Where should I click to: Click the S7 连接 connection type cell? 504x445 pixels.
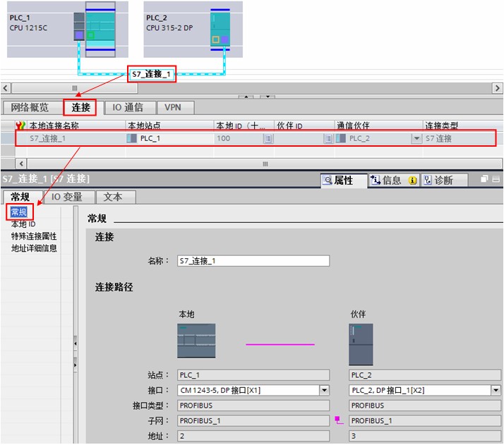tap(439, 138)
